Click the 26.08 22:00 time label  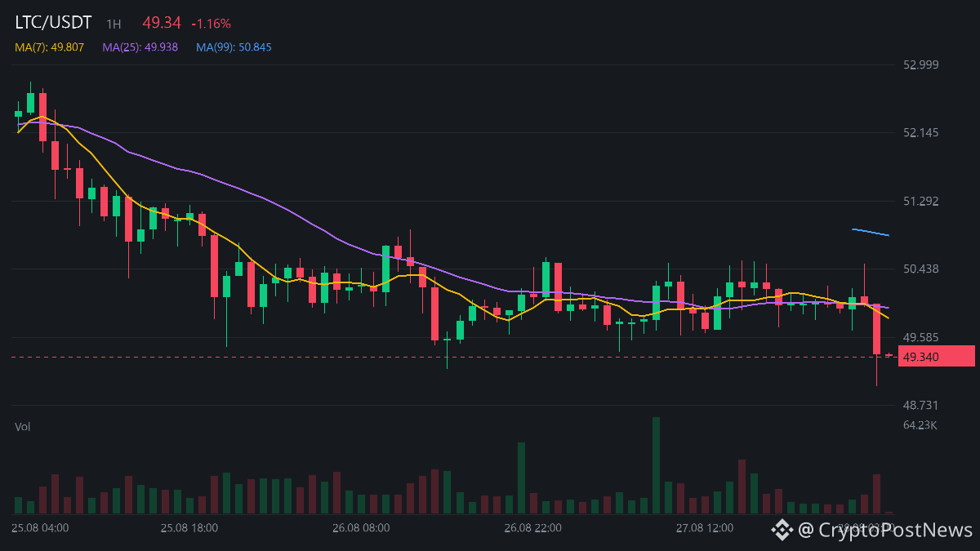click(532, 528)
